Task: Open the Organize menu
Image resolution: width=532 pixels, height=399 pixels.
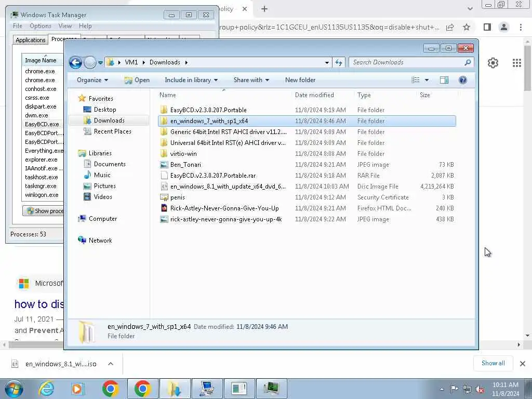Action: (92, 80)
